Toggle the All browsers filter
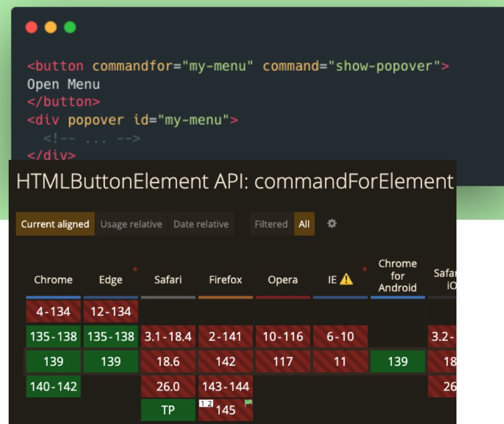This screenshot has height=424, width=504. (x=304, y=224)
